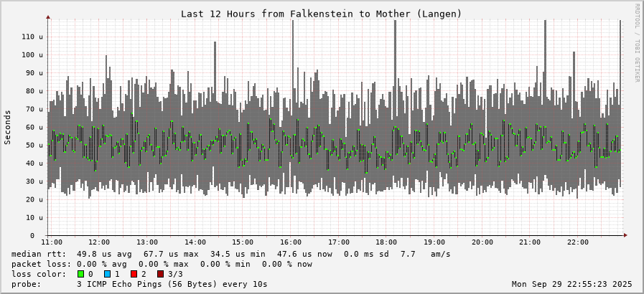Click the 60 u y-axis label
The width and height of the screenshot is (644, 294).
click(34, 127)
